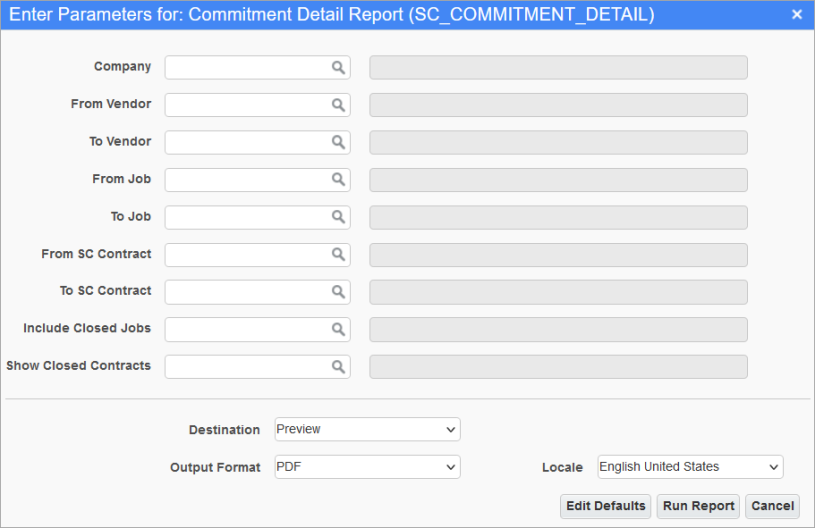Close the dialog with the X
Screen dimensions: 815x528
click(797, 15)
